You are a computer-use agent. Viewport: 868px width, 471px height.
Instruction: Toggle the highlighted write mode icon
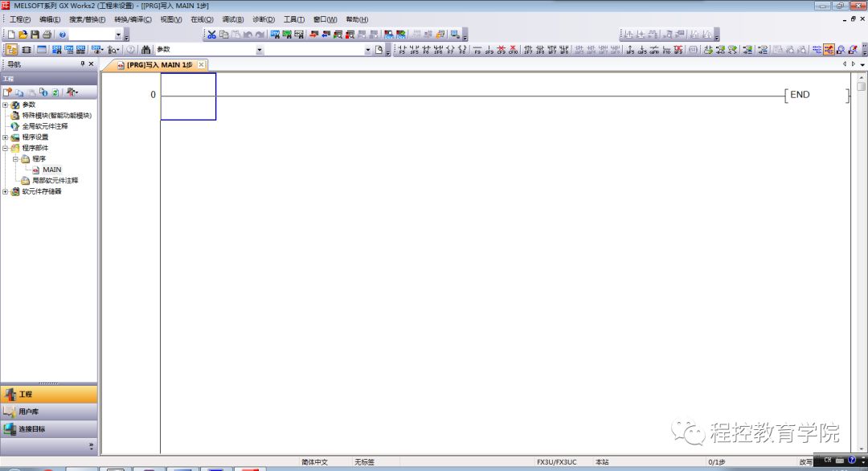coord(829,50)
